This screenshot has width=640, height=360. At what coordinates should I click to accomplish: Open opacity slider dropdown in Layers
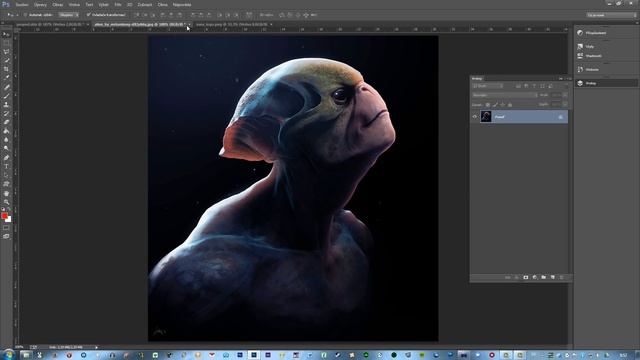[565, 95]
